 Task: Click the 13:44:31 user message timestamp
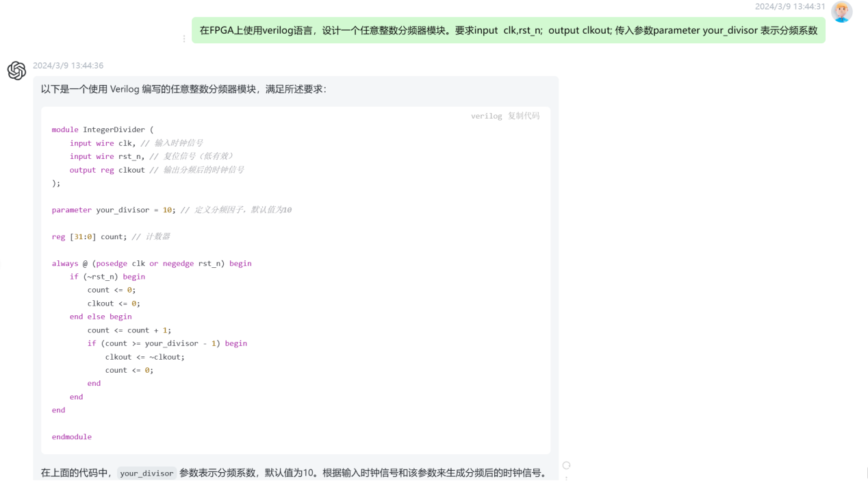pos(789,6)
